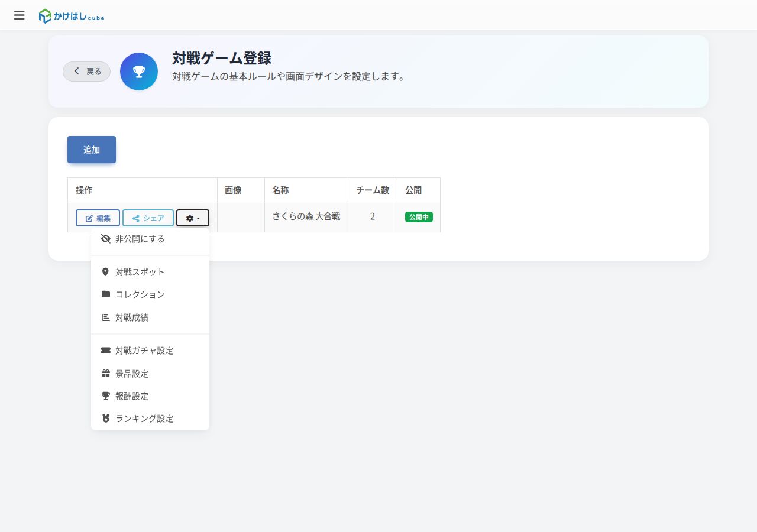Image resolution: width=757 pixels, height=532 pixels.
Task: Click the 公開中 status badge
Action: click(419, 217)
